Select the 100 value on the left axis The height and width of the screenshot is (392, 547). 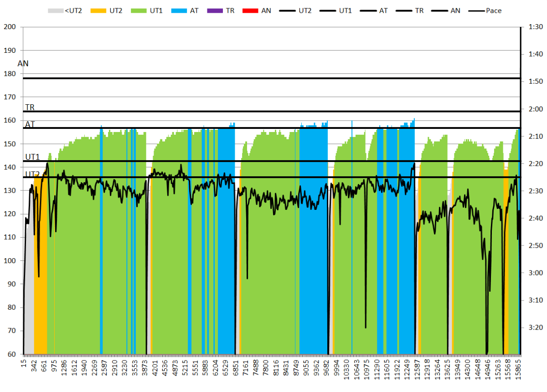coord(9,261)
